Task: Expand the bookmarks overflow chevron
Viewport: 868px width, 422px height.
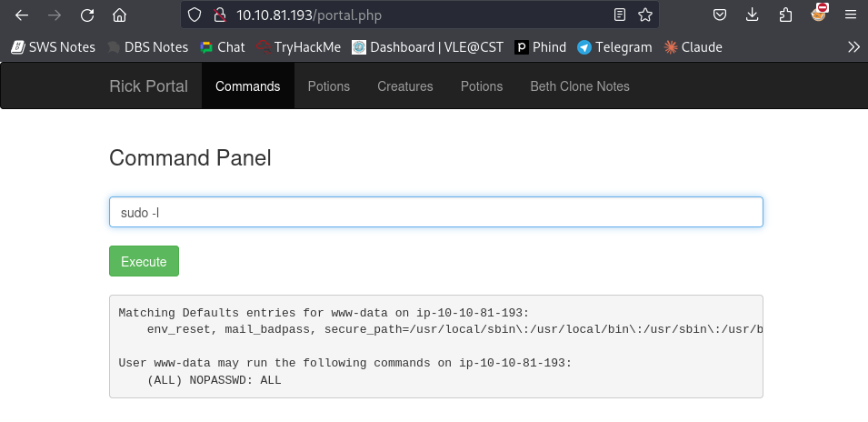Action: tap(853, 47)
